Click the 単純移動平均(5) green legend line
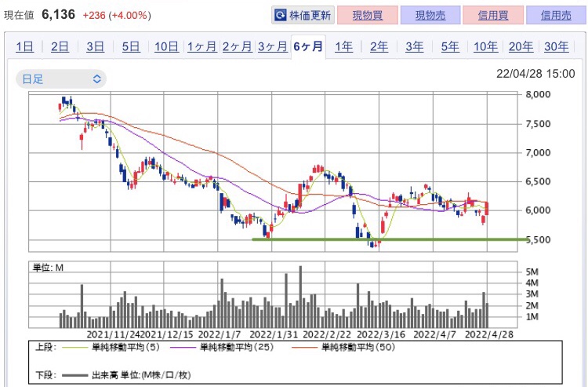 (x=74, y=347)
